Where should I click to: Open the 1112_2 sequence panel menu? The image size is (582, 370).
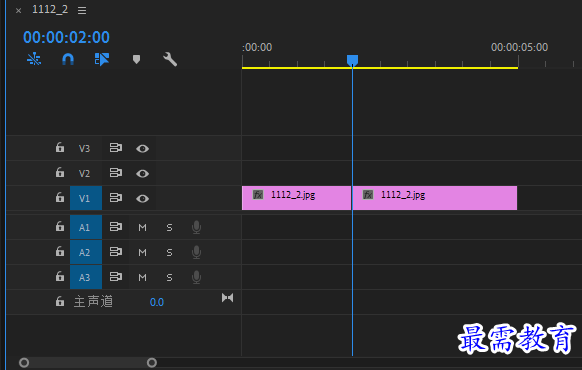(x=82, y=10)
